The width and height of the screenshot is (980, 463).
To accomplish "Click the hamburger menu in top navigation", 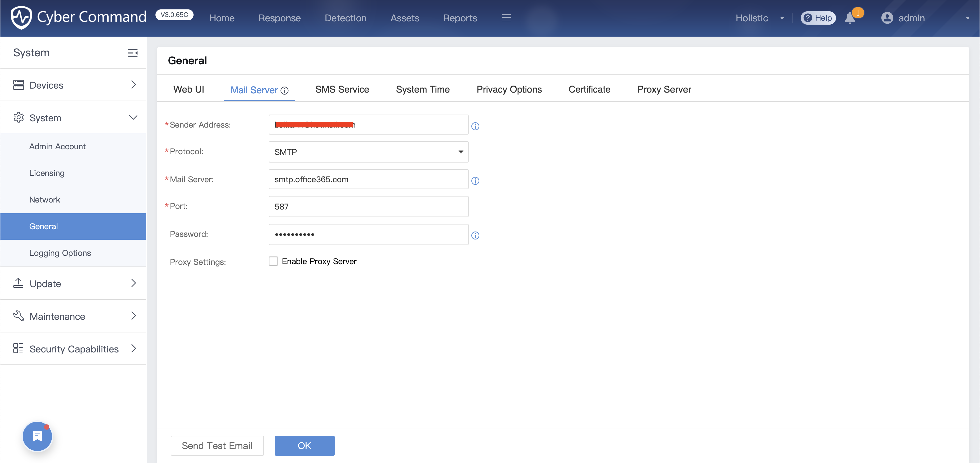I will point(506,17).
